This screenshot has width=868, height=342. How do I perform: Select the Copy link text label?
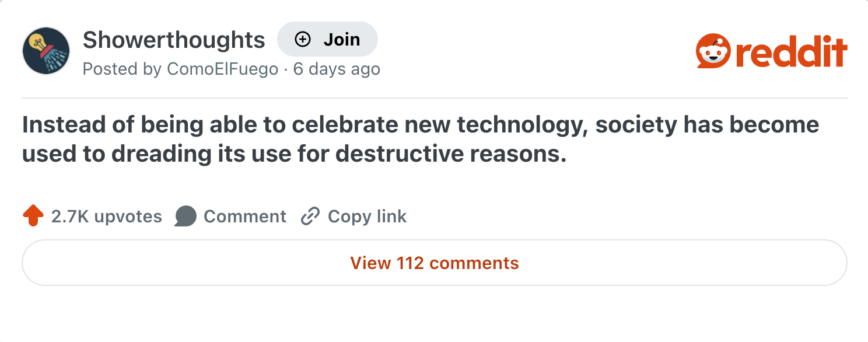point(367,217)
